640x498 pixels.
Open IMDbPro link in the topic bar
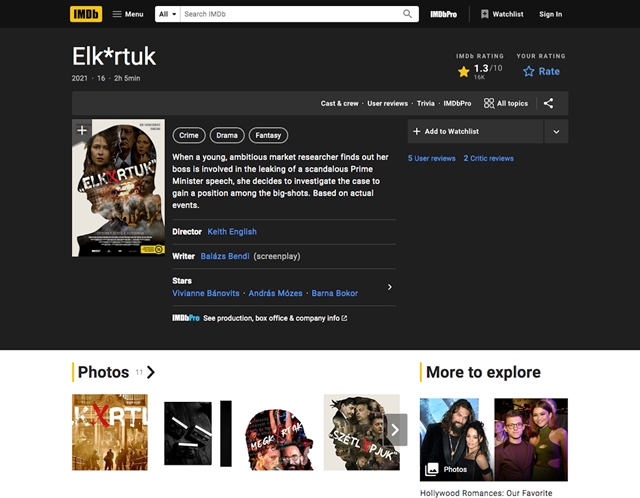point(457,103)
